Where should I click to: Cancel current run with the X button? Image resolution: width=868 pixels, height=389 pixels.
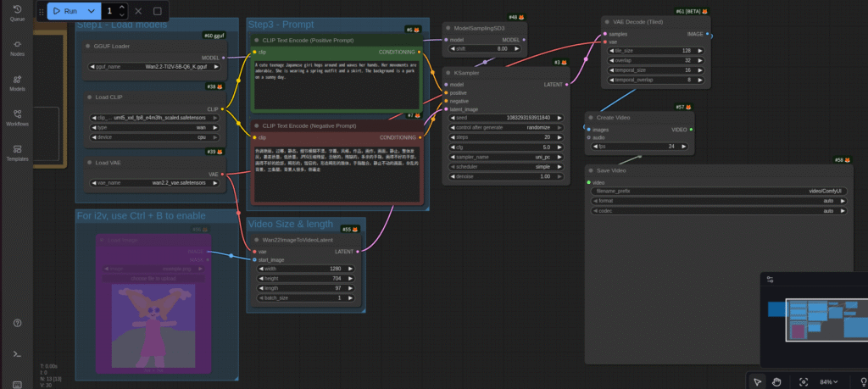[x=138, y=11]
